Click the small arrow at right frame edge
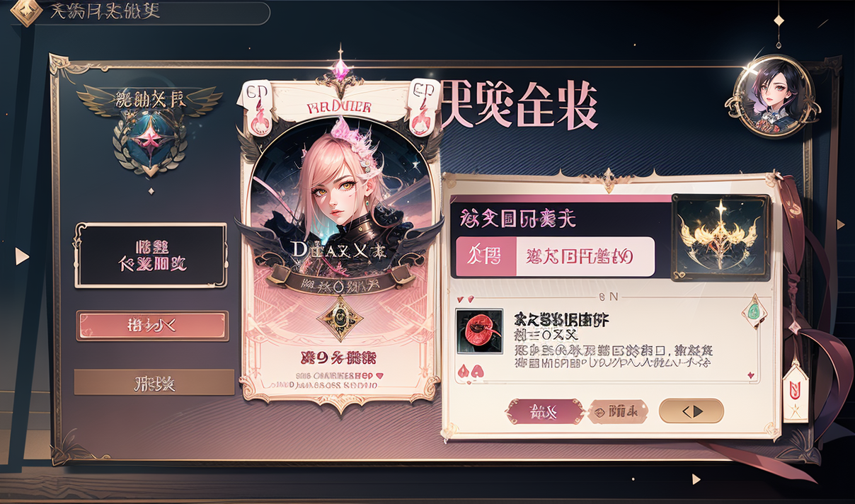 coord(840,224)
